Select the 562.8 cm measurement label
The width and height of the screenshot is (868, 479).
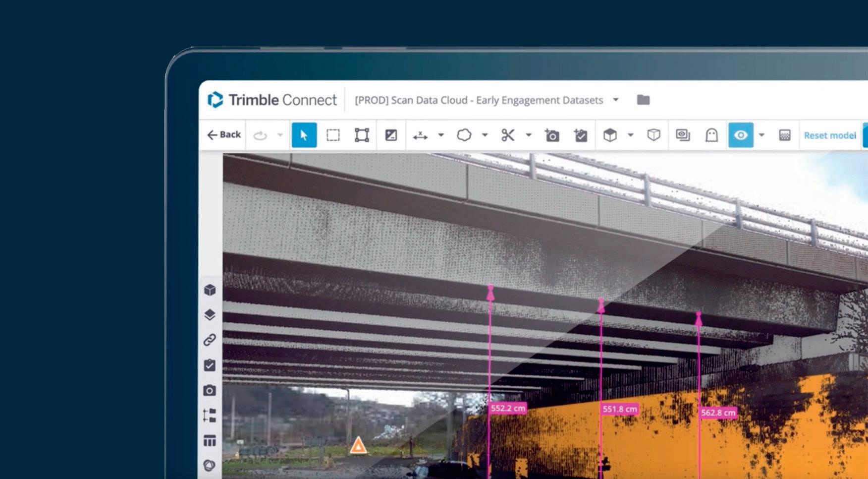718,413
